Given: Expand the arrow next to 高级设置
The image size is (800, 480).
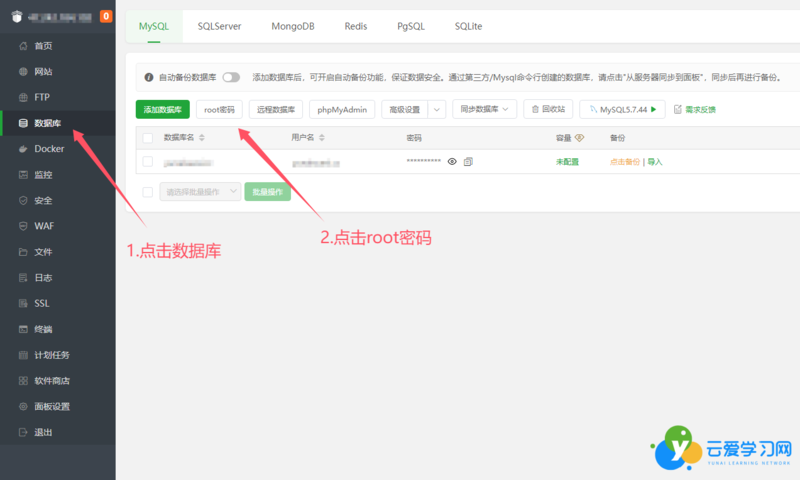Looking at the screenshot, I should pos(437,109).
